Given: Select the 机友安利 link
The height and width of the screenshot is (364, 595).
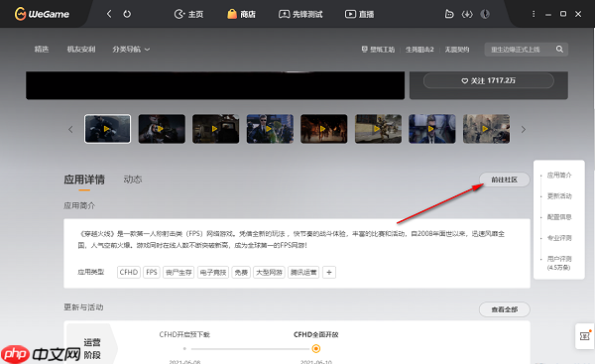Looking at the screenshot, I should [81, 49].
